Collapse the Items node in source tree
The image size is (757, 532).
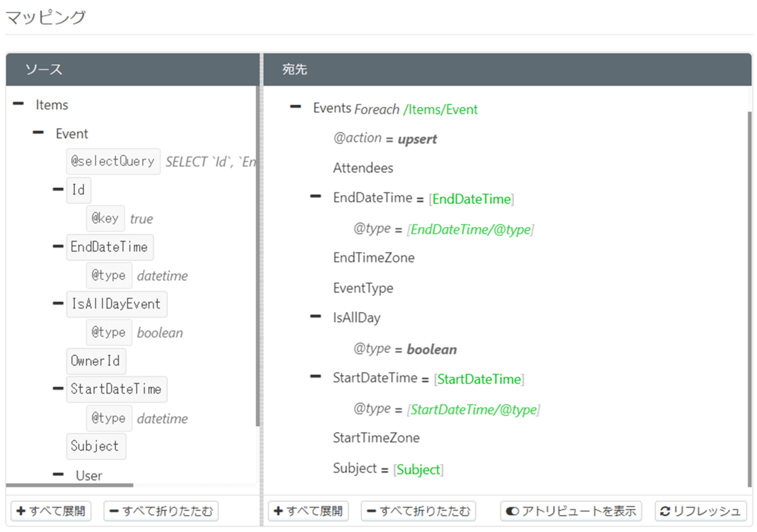pos(18,104)
